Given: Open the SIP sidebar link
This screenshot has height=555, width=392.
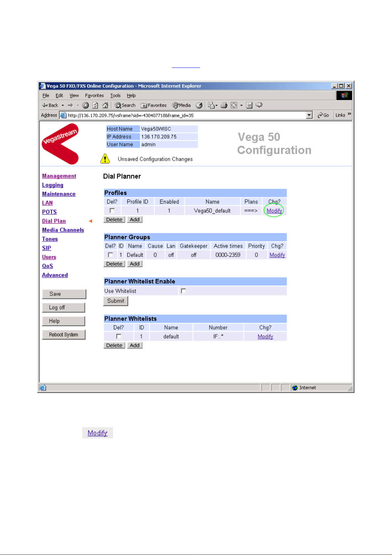Looking at the screenshot, I should [x=46, y=248].
